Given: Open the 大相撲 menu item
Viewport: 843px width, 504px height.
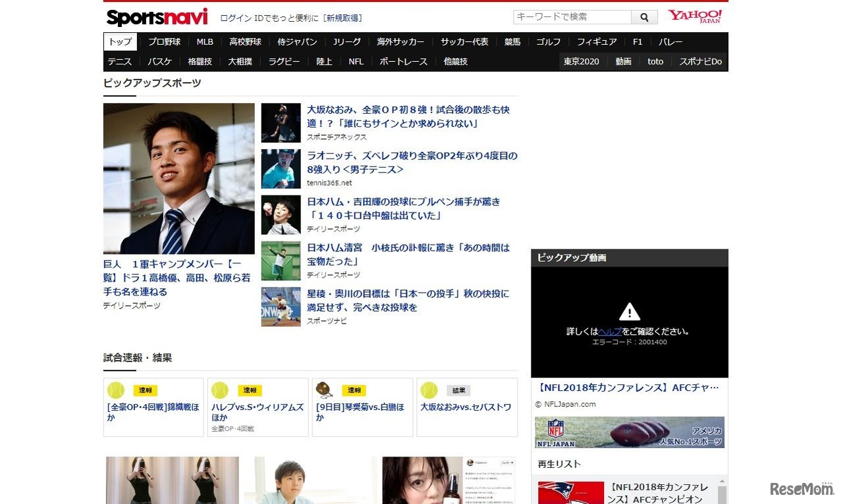Looking at the screenshot, I should click(x=240, y=61).
